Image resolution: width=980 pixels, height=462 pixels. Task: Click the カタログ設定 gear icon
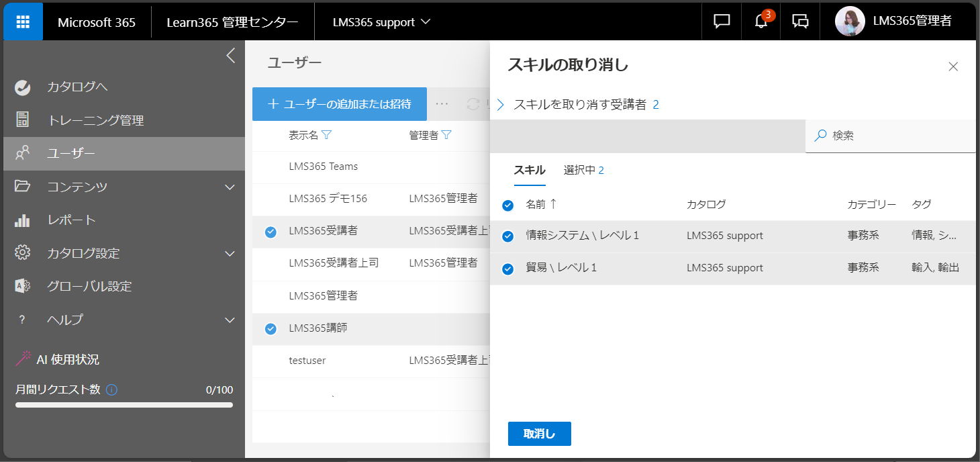22,253
